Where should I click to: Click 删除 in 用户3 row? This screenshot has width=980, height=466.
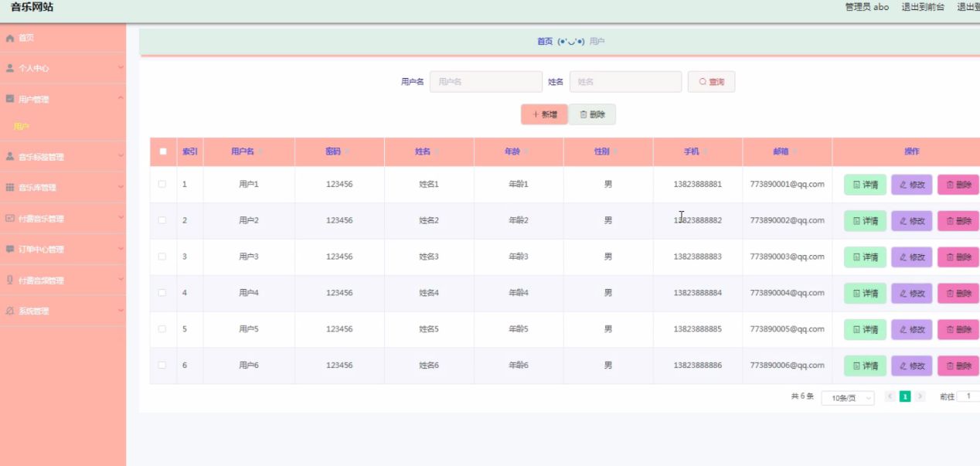tap(958, 257)
